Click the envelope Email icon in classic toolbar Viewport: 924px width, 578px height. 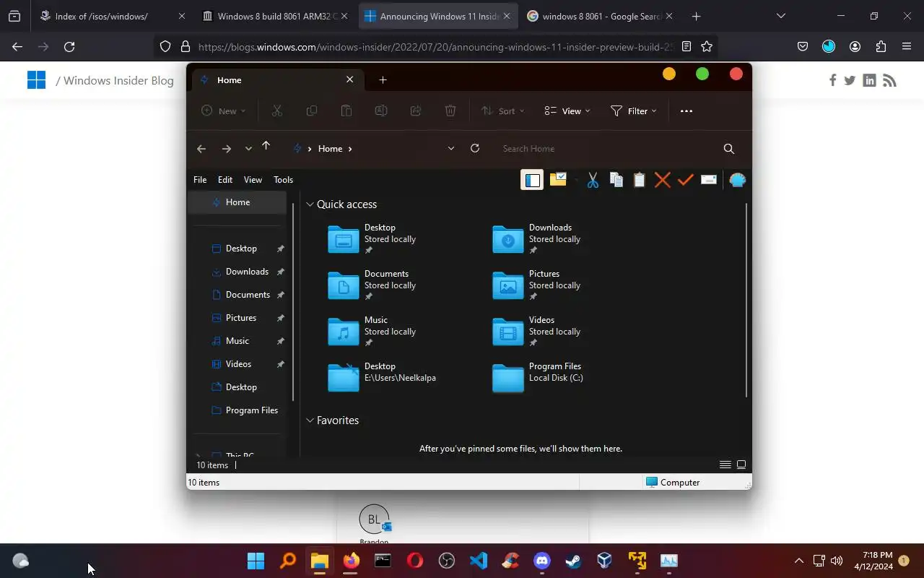pyautogui.click(x=709, y=180)
